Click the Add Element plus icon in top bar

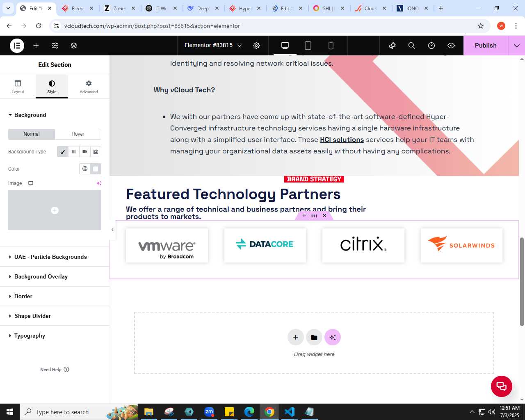(36, 46)
